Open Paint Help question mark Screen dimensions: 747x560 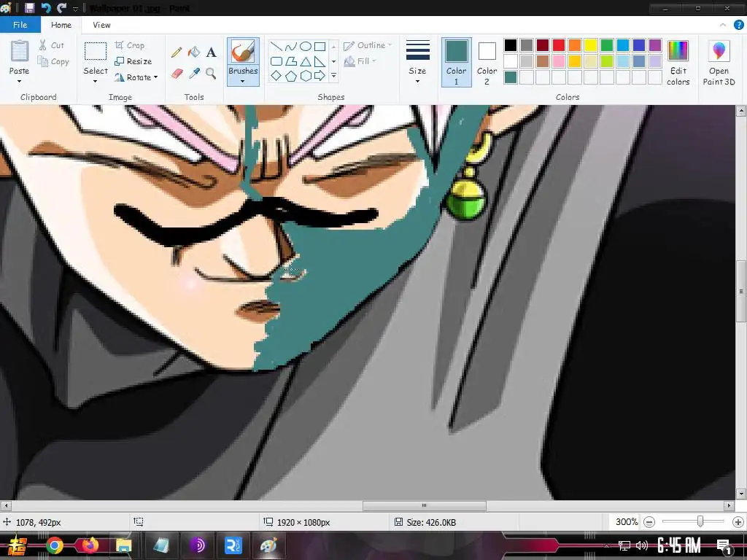(x=738, y=25)
